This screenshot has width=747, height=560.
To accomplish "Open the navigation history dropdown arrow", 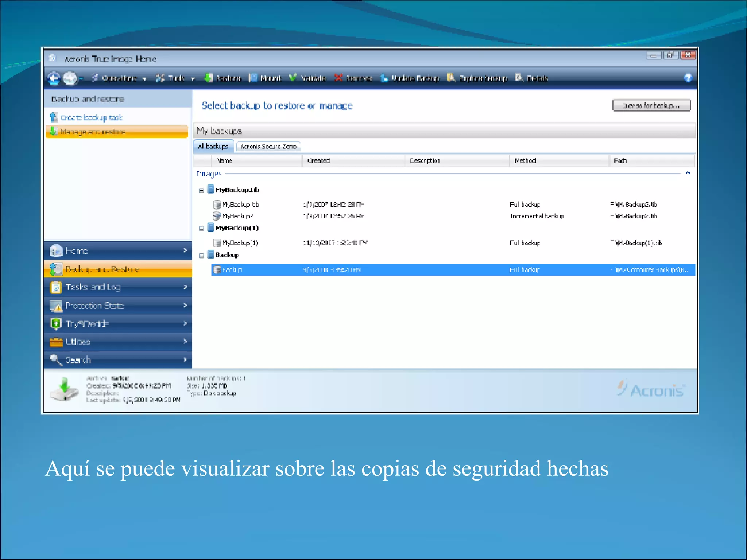I will (81, 78).
